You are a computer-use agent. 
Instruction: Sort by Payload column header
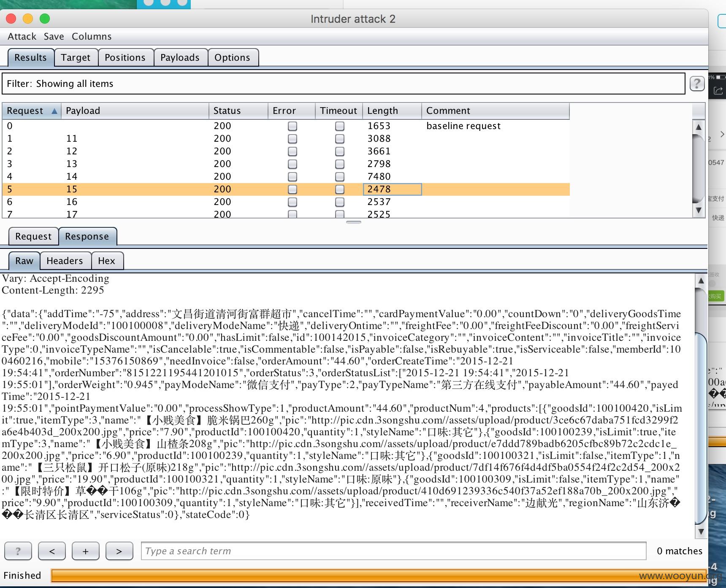pos(135,111)
